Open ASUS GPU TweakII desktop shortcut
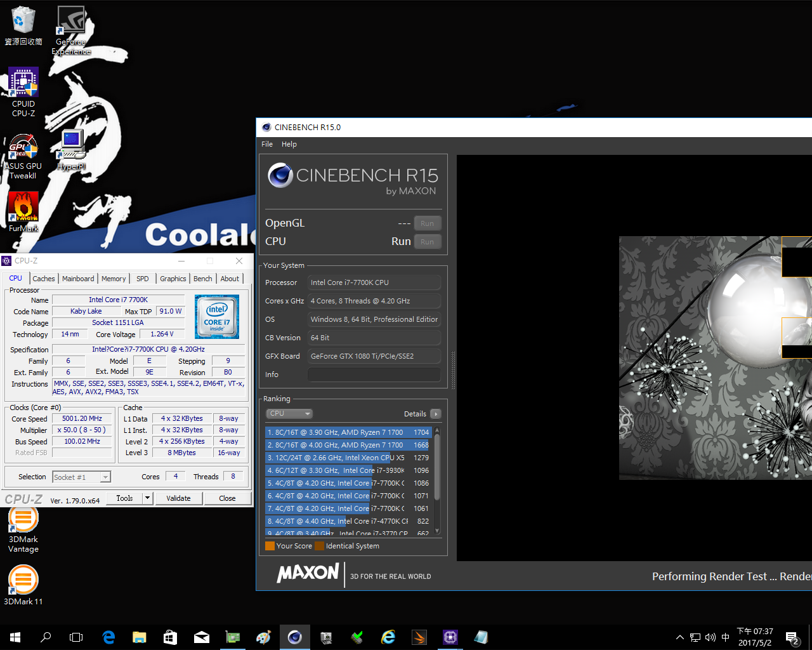The width and height of the screenshot is (812, 650). (x=23, y=157)
